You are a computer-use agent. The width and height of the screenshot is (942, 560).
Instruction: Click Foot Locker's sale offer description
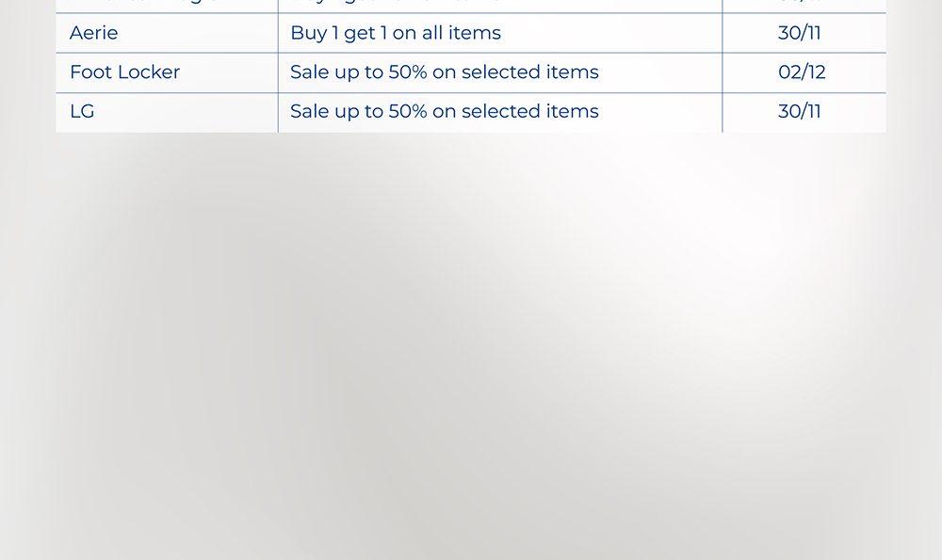[444, 72]
